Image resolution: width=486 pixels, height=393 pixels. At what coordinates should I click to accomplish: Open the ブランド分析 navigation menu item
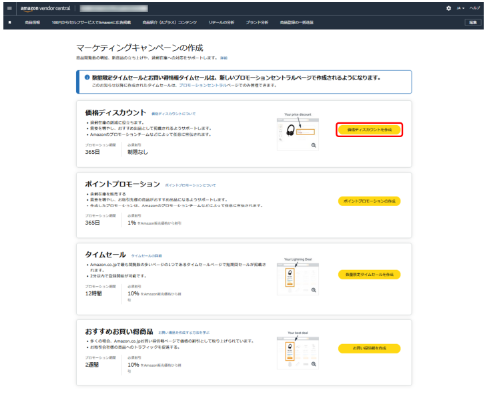[257, 22]
